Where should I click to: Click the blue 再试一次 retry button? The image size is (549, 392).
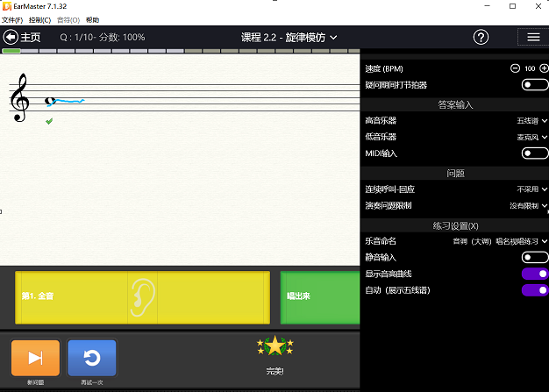[91, 358]
